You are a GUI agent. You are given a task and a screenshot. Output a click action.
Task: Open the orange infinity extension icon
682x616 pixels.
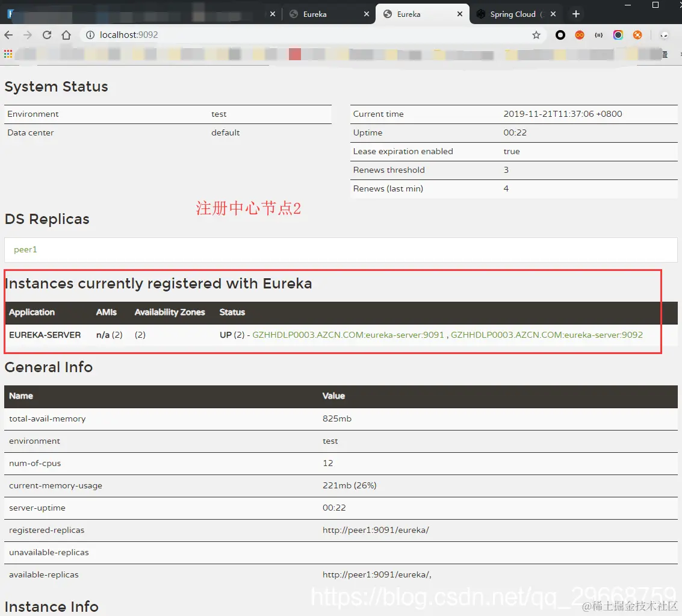579,35
